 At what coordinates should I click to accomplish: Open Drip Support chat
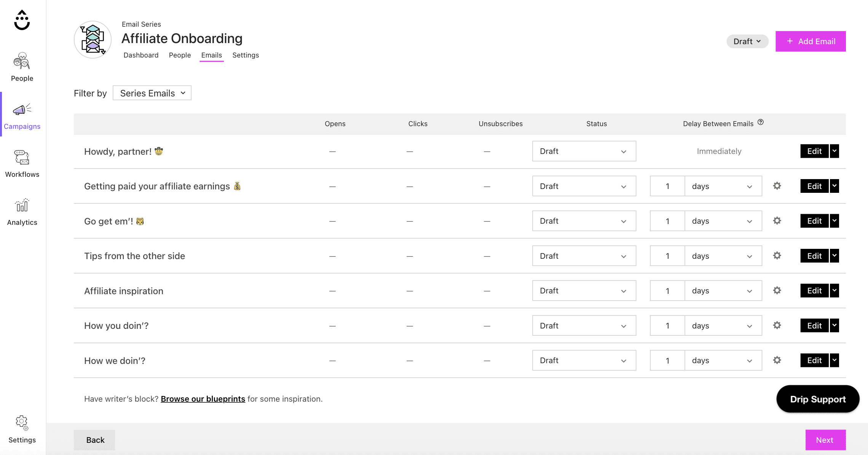(818, 399)
